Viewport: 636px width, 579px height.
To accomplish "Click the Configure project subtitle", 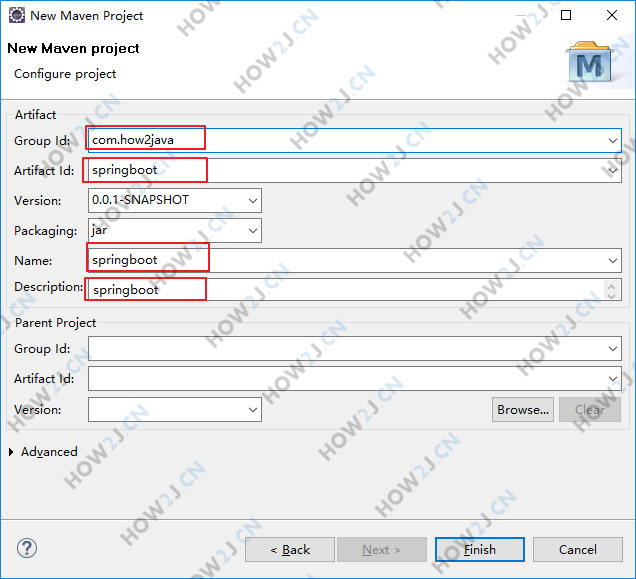I will pos(65,74).
